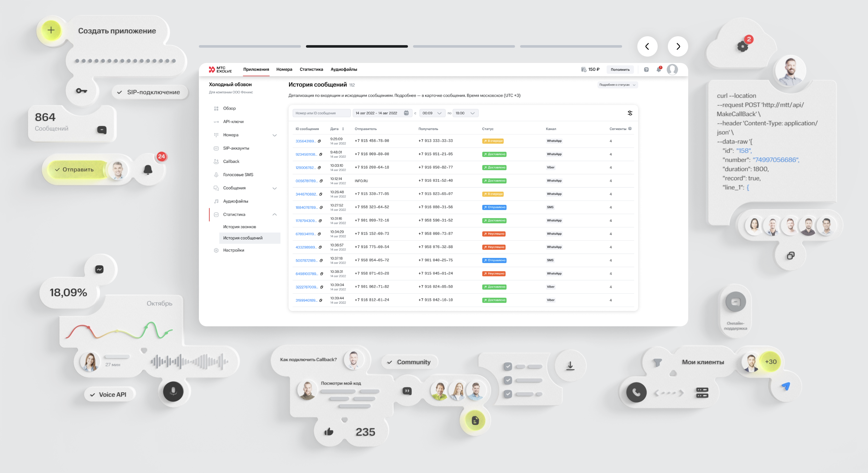Open the Статистика top tab
This screenshot has width=868, height=473.
[x=311, y=69]
